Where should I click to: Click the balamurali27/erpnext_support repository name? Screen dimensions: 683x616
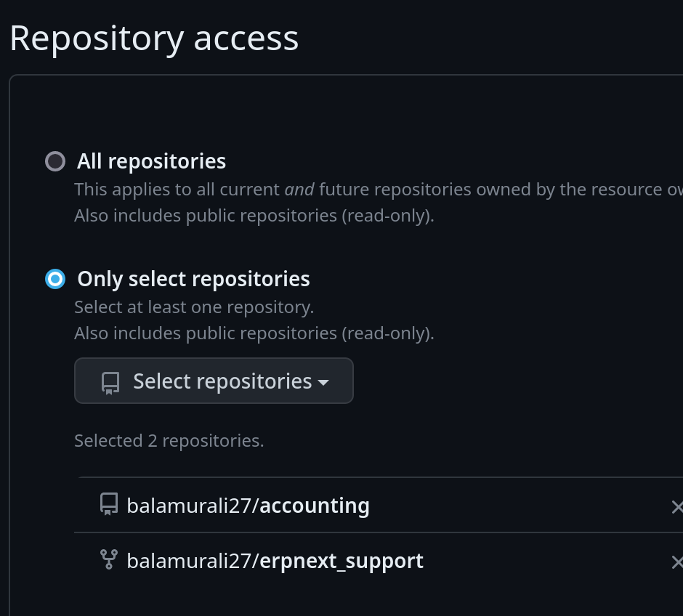pyautogui.click(x=275, y=561)
